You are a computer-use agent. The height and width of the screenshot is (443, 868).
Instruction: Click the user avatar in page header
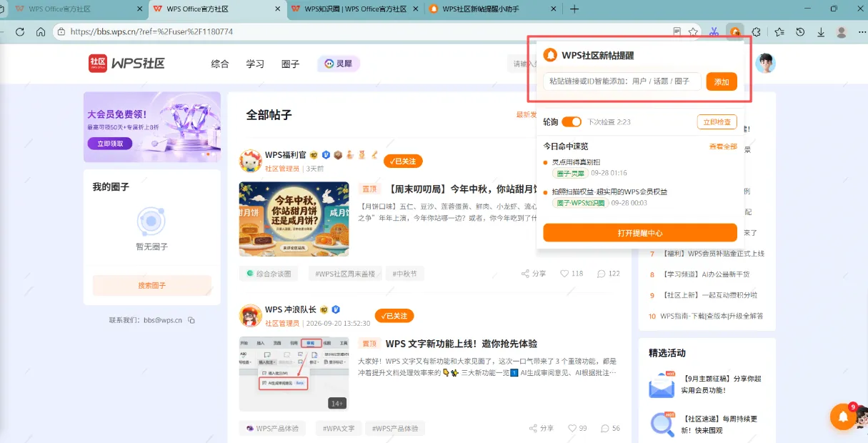click(766, 63)
